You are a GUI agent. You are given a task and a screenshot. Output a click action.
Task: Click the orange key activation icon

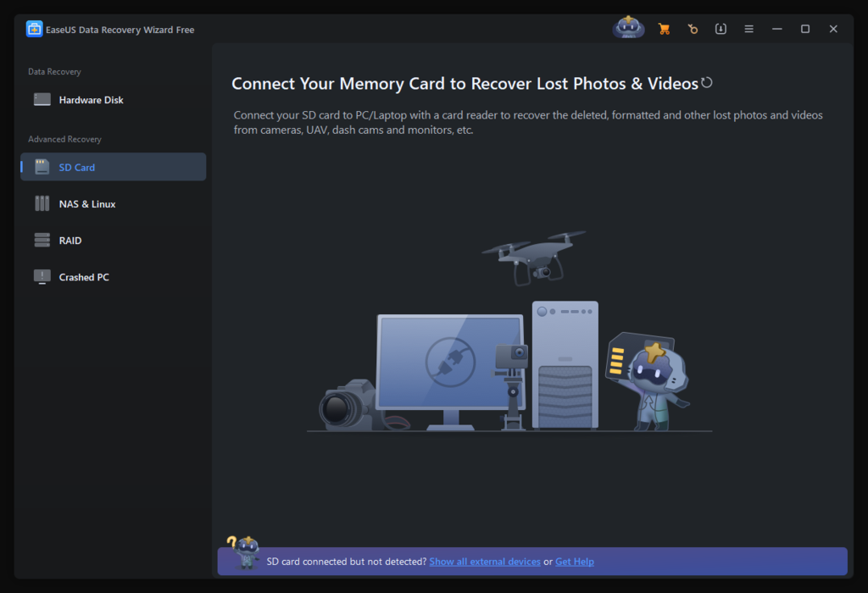point(693,29)
